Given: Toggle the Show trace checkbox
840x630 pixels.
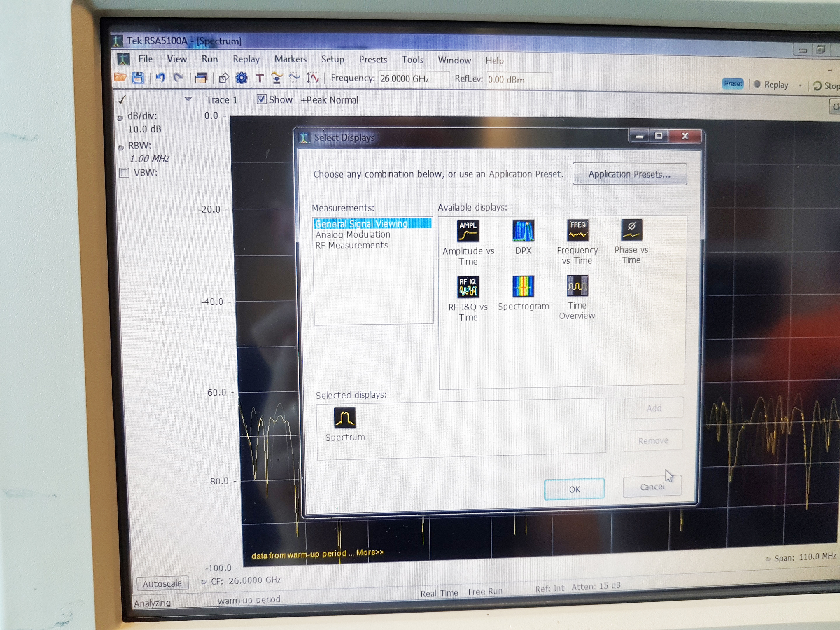Looking at the screenshot, I should (x=261, y=99).
